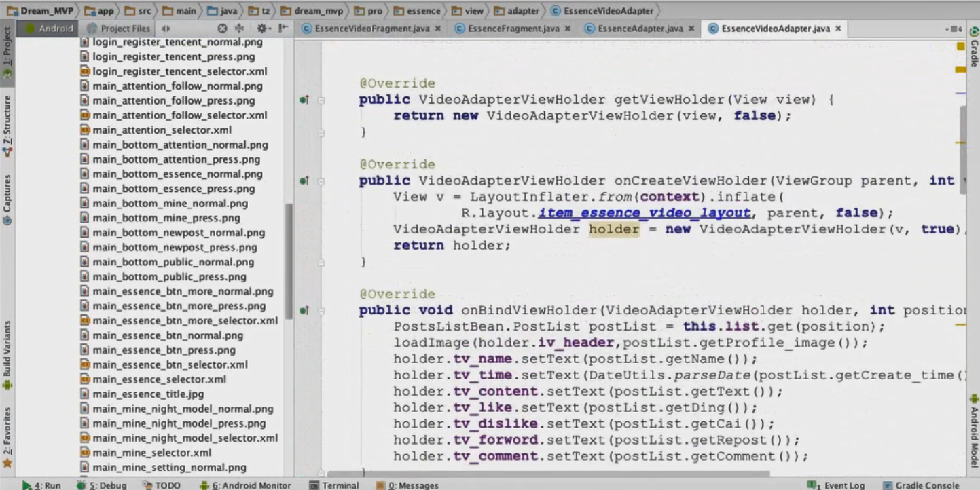The width and height of the screenshot is (980, 490).
Task: Click the yellow inspection status indicator top right
Action: (961, 46)
